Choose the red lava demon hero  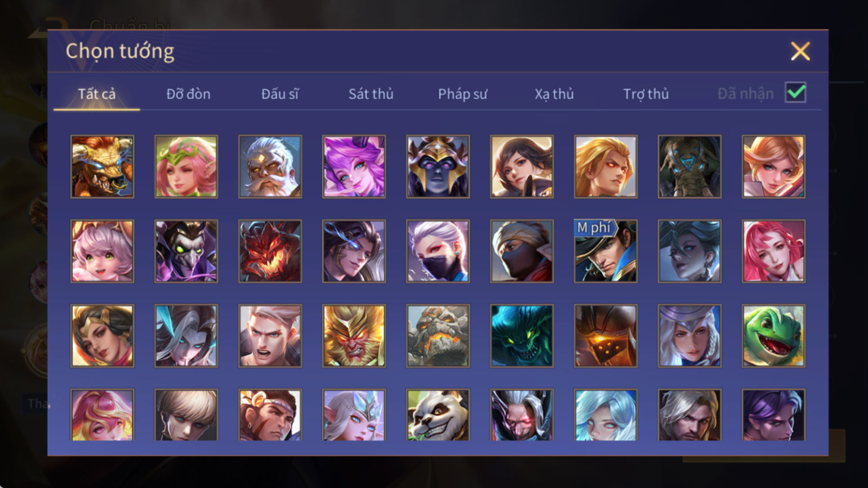(270, 251)
